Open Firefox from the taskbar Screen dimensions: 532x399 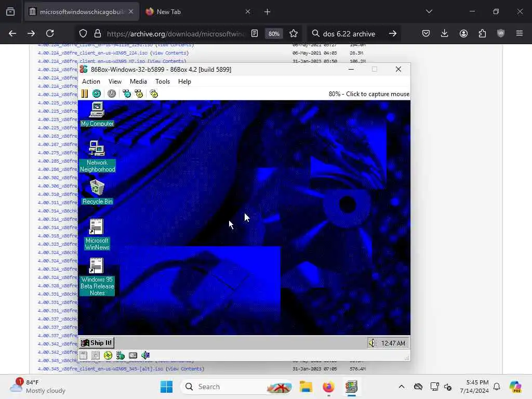point(328,387)
